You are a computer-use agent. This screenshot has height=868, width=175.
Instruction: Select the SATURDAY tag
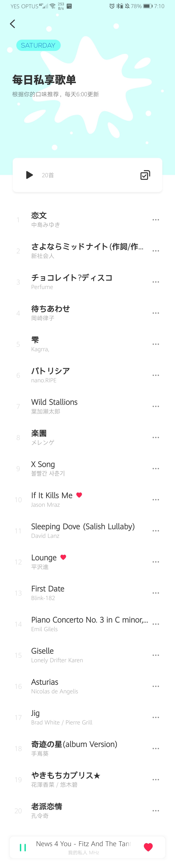pos(38,46)
